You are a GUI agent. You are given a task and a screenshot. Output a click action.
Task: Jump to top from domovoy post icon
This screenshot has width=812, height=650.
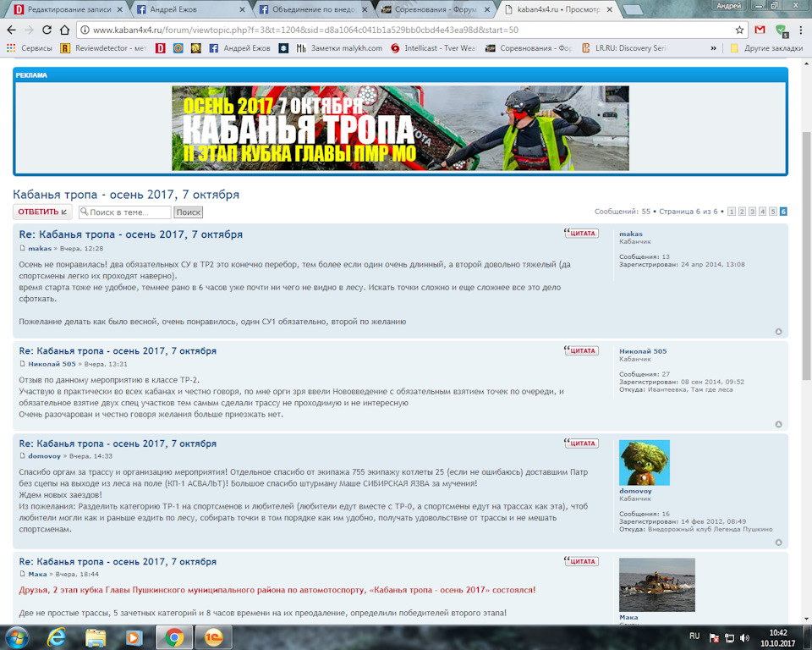click(x=778, y=543)
